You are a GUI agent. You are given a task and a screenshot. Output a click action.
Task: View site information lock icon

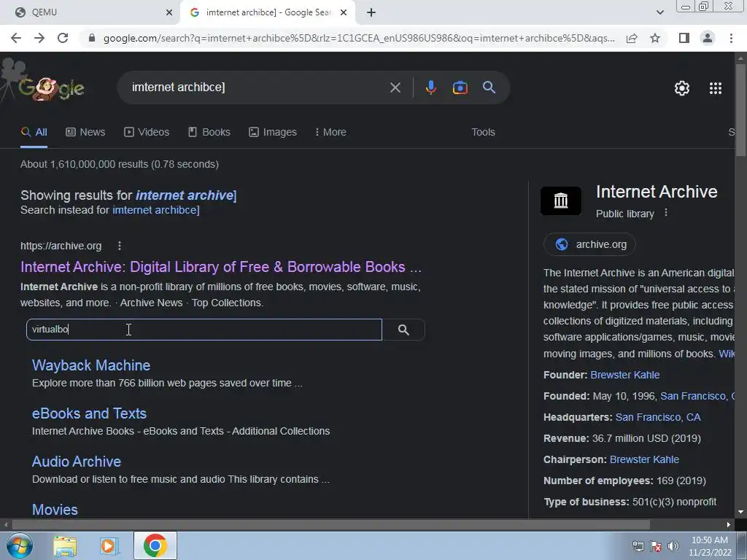click(x=92, y=38)
